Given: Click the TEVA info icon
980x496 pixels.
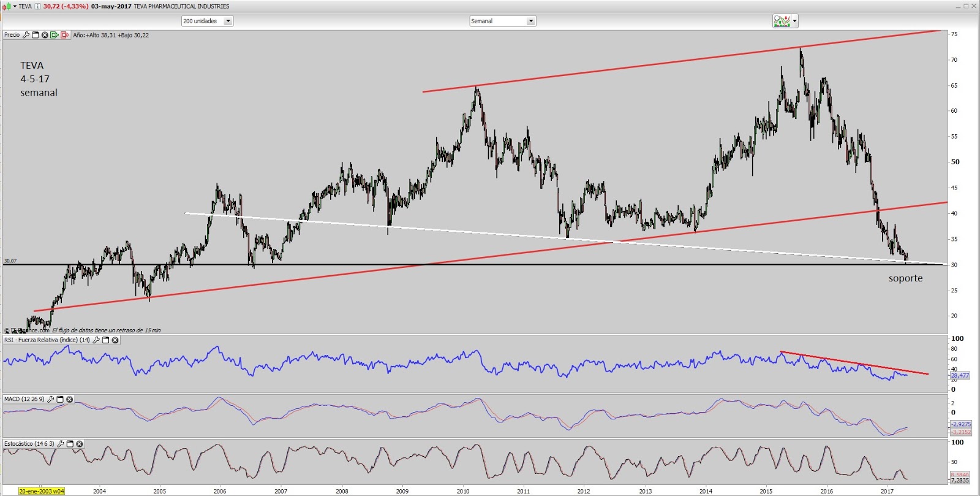Looking at the screenshot, I should 37,6.
